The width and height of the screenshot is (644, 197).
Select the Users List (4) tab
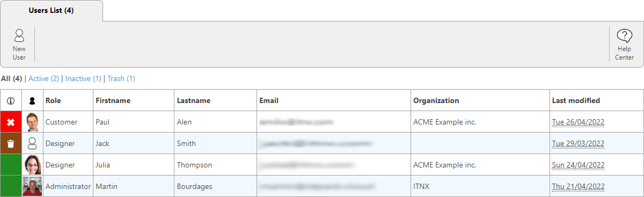tap(52, 11)
